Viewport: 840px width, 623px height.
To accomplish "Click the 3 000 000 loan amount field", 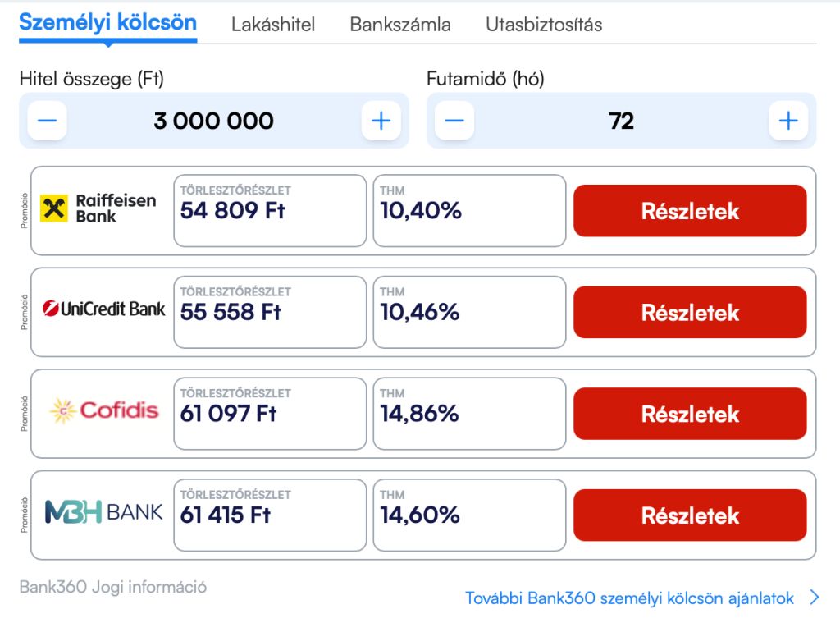I will (214, 121).
